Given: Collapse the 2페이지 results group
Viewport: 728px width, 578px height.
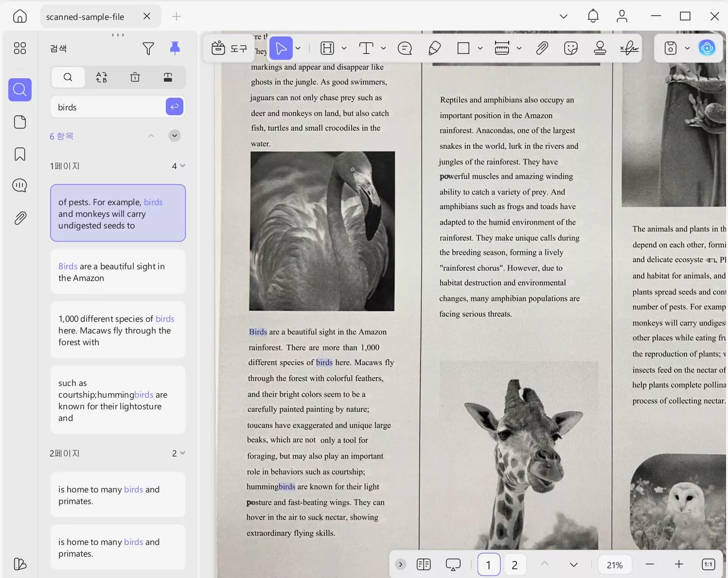Looking at the screenshot, I should (x=182, y=453).
